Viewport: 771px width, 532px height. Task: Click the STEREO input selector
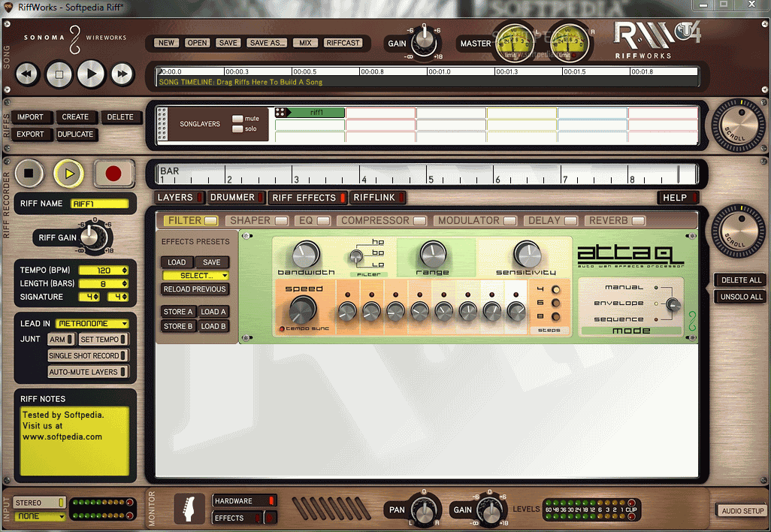pyautogui.click(x=39, y=503)
